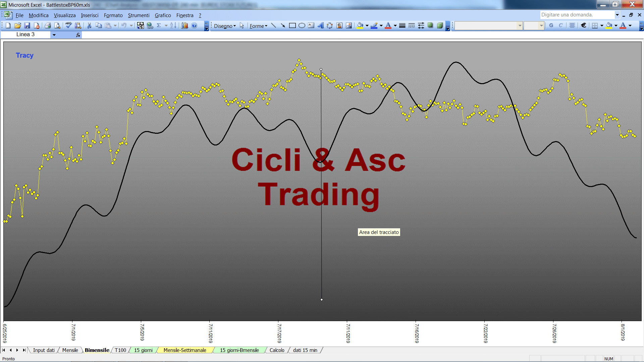Insert WordArt
The height and width of the screenshot is (362, 644).
(320, 26)
